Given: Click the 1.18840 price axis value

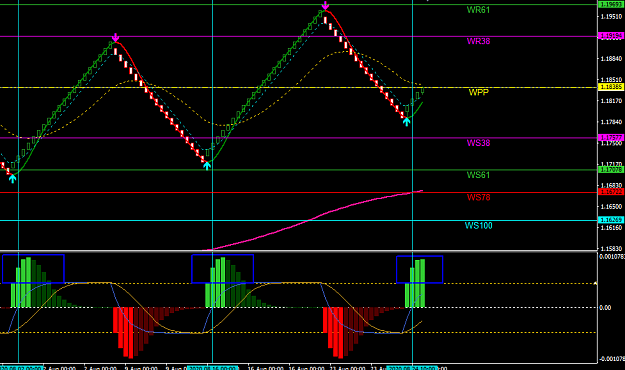Looking at the screenshot, I should [611, 59].
